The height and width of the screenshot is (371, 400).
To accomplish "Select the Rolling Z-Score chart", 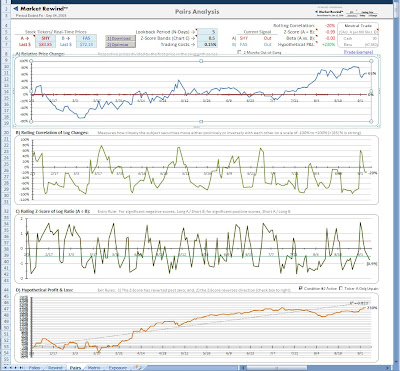I will tap(197, 248).
